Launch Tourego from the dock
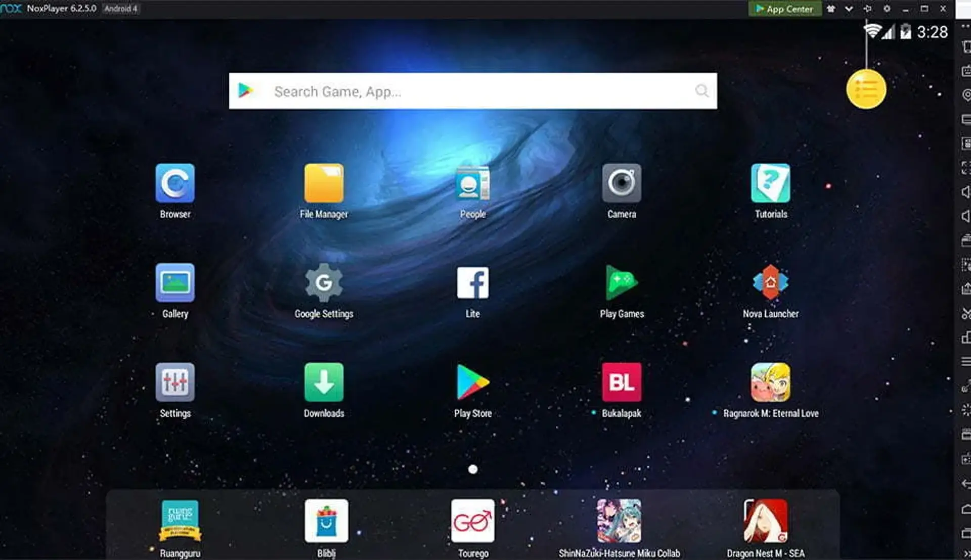Image resolution: width=971 pixels, height=560 pixels. (x=473, y=521)
